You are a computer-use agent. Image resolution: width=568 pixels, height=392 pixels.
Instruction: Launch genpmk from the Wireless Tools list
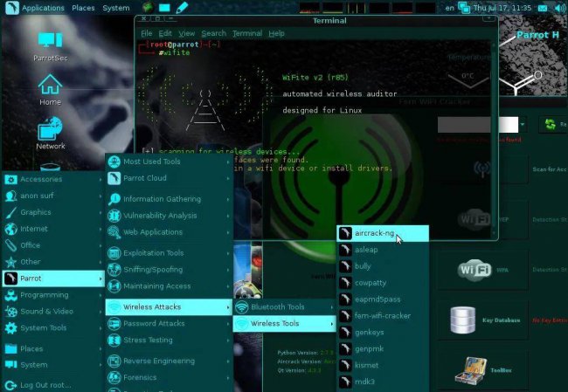pos(383,348)
